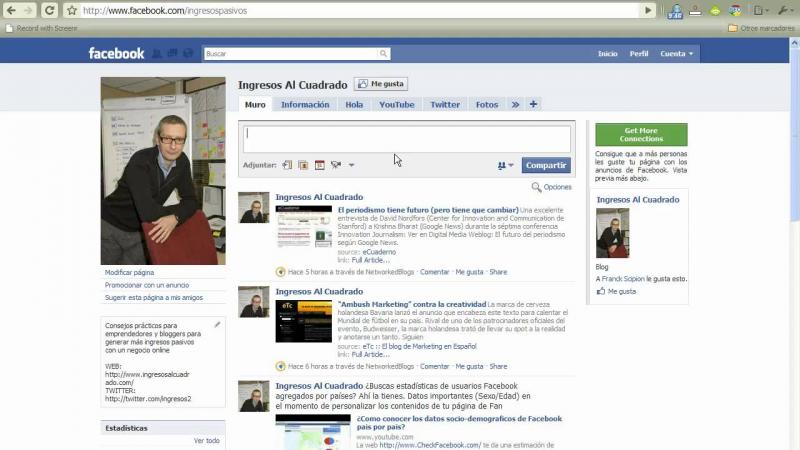
Task: Open the YouTube tab
Action: [x=396, y=104]
